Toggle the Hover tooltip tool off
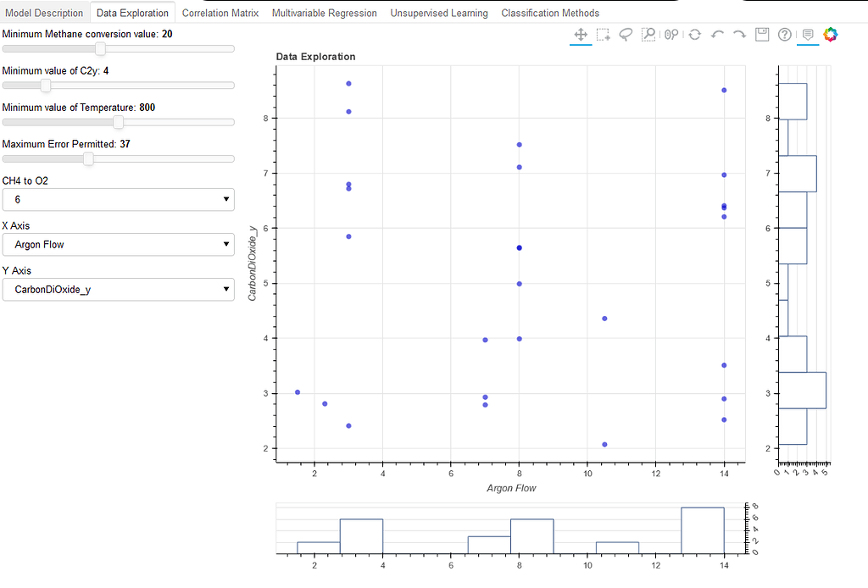 pyautogui.click(x=808, y=34)
